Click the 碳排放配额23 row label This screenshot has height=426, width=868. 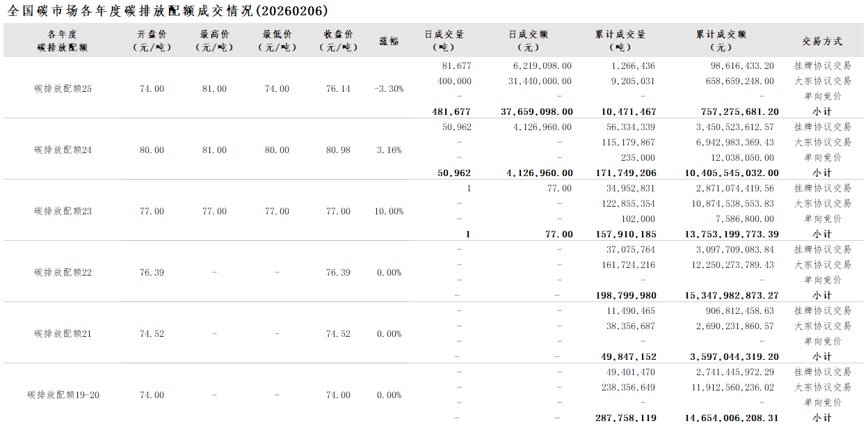coord(63,212)
